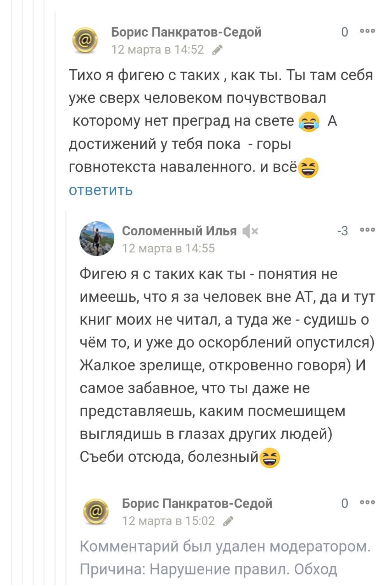Click the grinning emoji after 'и всё'
Screen dimensions: 392x585
point(308,168)
